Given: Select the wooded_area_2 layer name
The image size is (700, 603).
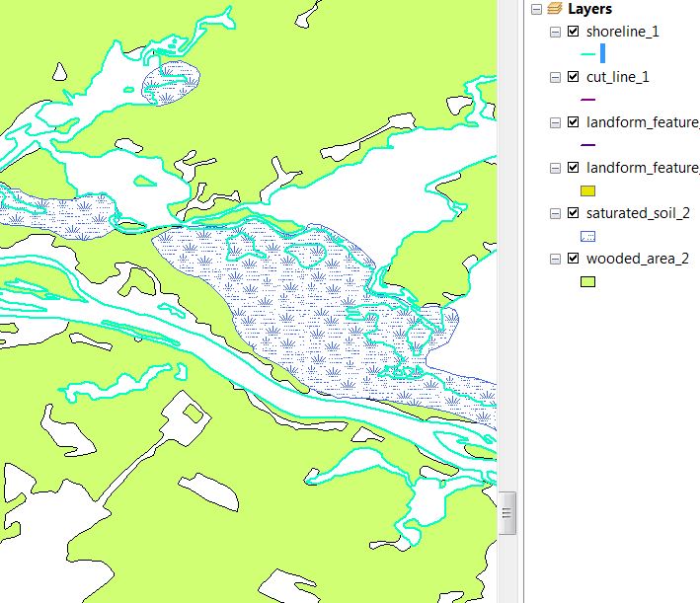Looking at the screenshot, I should tap(638, 260).
